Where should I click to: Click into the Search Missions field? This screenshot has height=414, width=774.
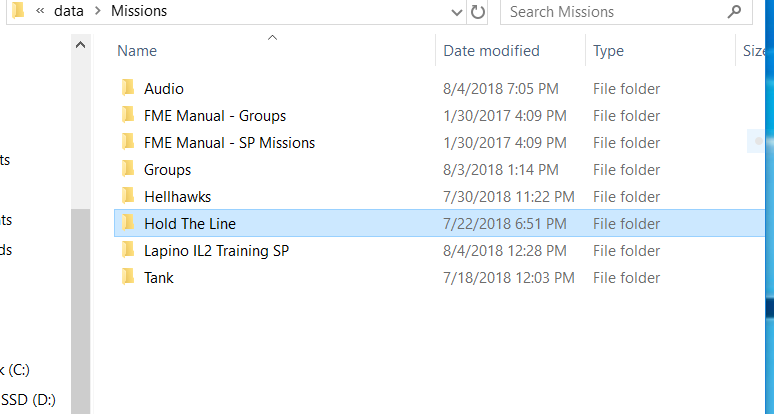(615, 12)
